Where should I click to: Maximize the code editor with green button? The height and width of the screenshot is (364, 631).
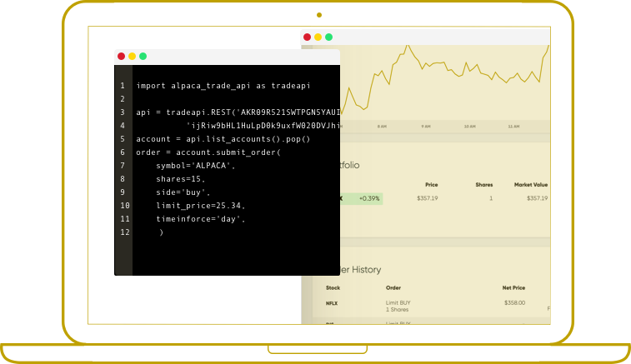coord(143,57)
